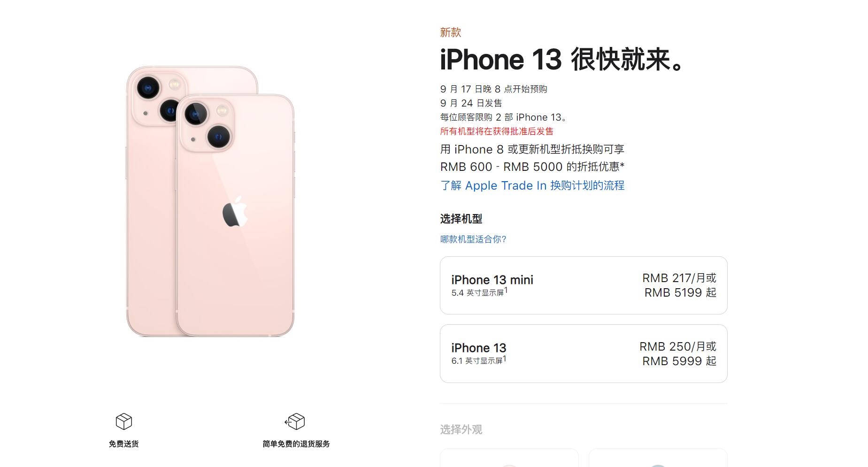Choose the first partly visible color swatch card
The image size is (868, 467).
pyautogui.click(x=509, y=458)
